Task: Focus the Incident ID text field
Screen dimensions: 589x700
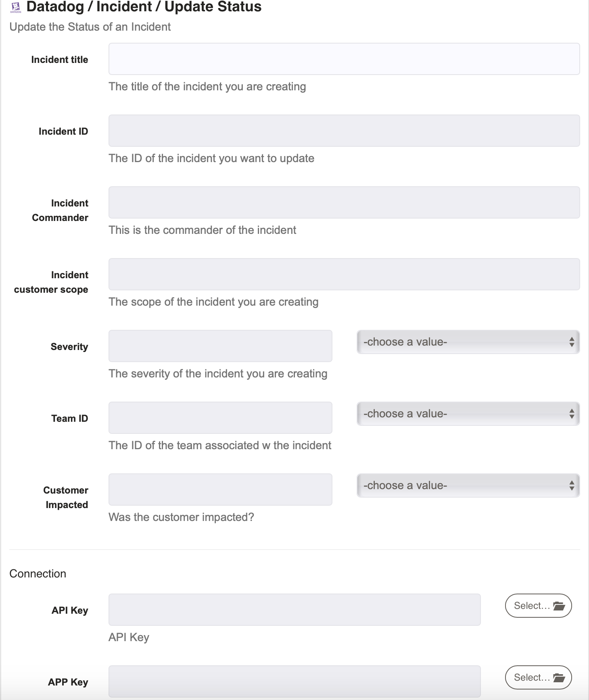Action: (x=344, y=131)
